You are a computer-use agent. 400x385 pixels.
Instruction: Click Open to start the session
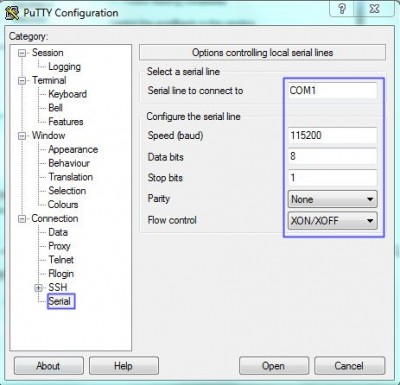tap(274, 366)
